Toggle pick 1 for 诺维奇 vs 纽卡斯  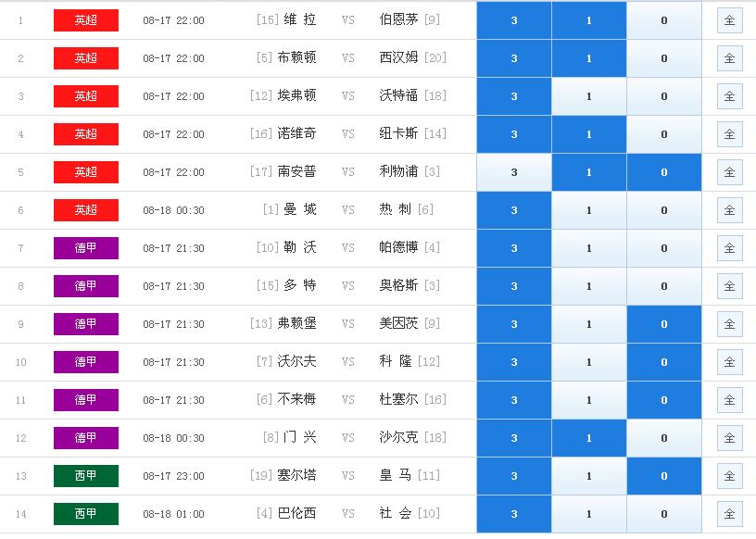pos(588,134)
